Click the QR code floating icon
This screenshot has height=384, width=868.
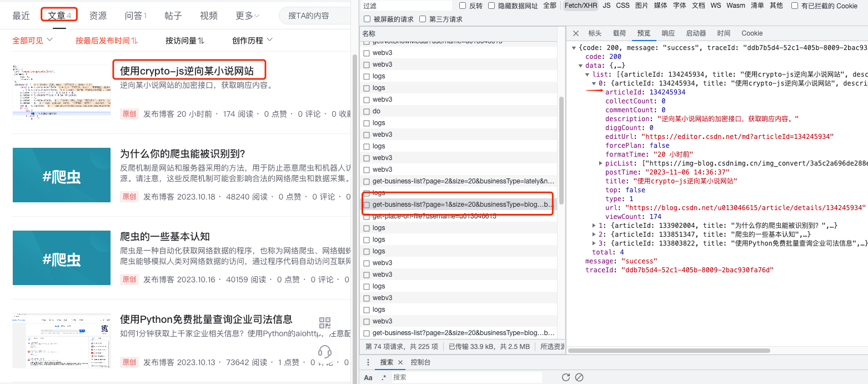tap(325, 323)
